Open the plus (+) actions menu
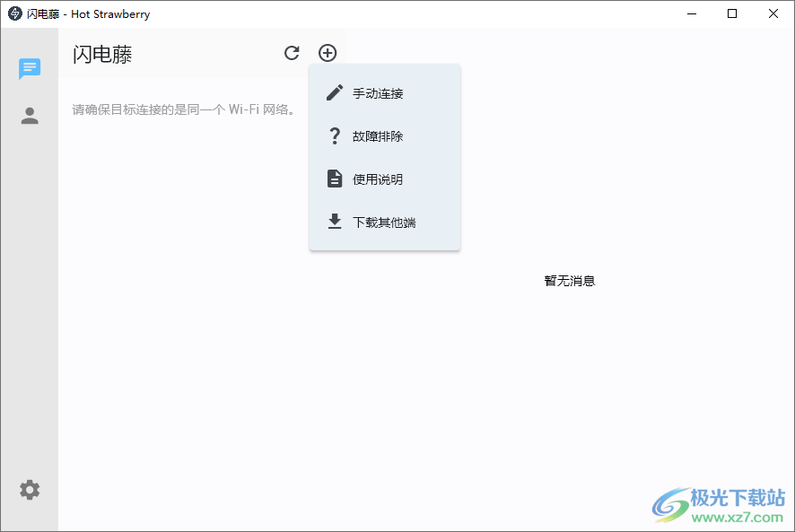Viewport: 795px width, 532px height. click(328, 53)
